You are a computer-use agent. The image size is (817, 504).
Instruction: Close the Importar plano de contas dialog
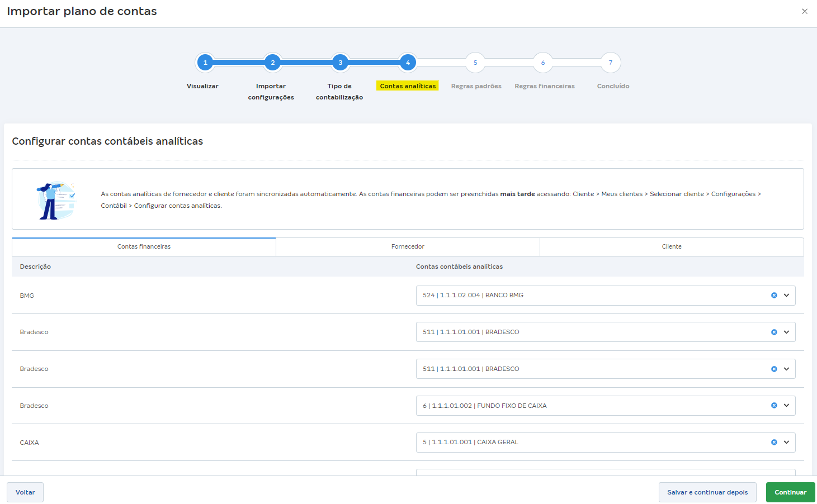pyautogui.click(x=804, y=11)
